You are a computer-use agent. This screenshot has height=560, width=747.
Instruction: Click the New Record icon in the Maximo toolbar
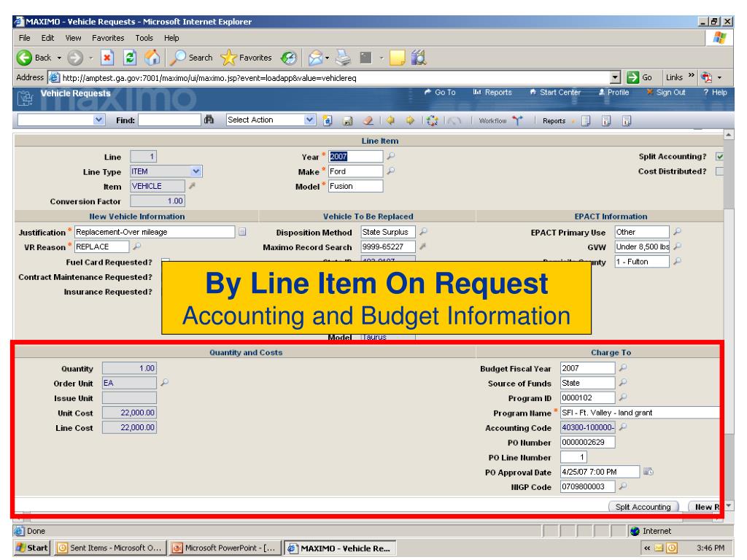click(x=328, y=120)
